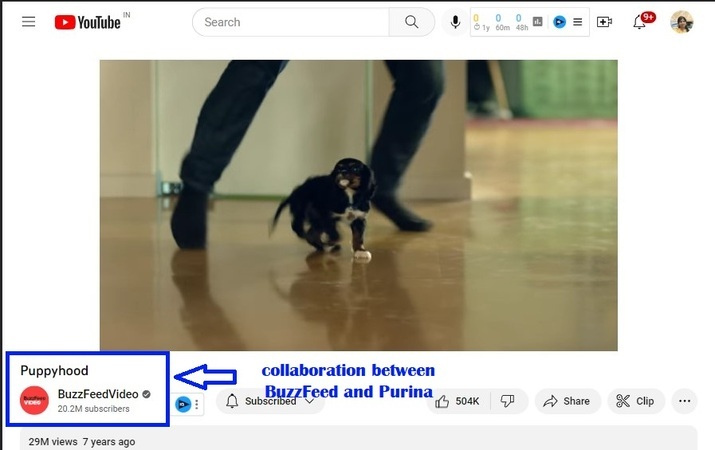Focus the Search input field
Image resolution: width=715 pixels, height=450 pixels.
click(x=291, y=22)
